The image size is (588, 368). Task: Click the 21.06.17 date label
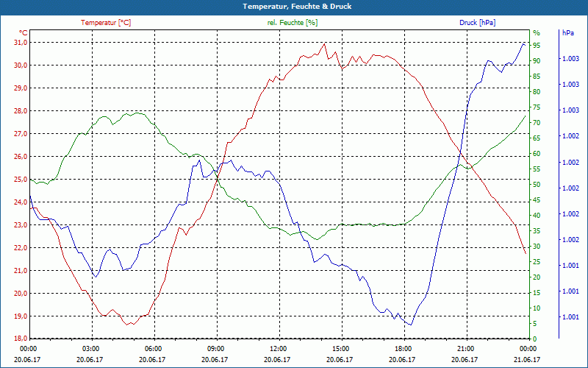click(527, 359)
